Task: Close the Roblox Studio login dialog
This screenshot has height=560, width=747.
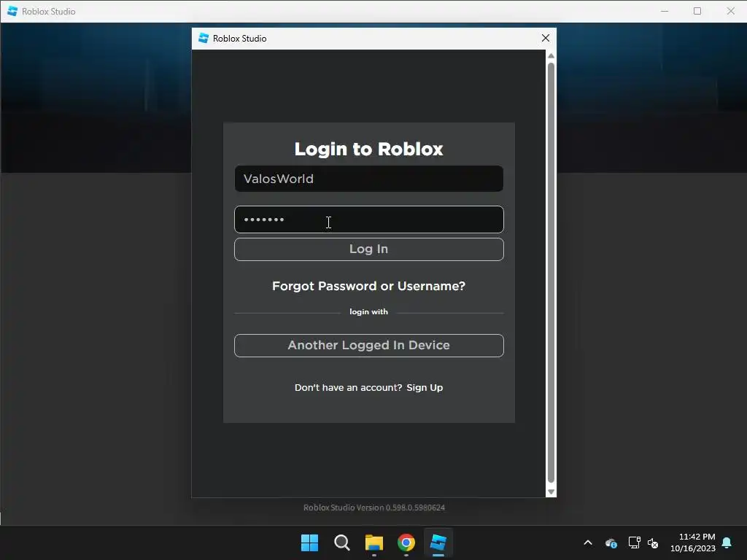Action: pos(546,38)
